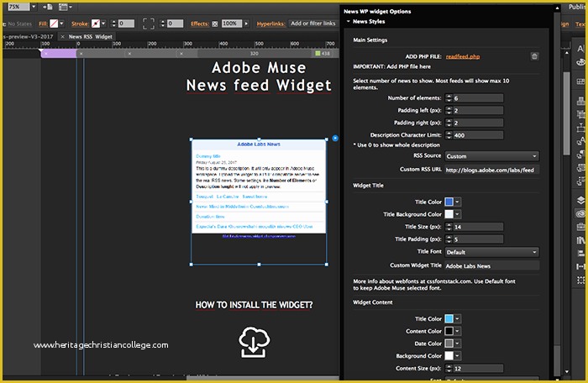
Task: Click the place-page icon beside the zoom field
Action: tap(48, 7)
